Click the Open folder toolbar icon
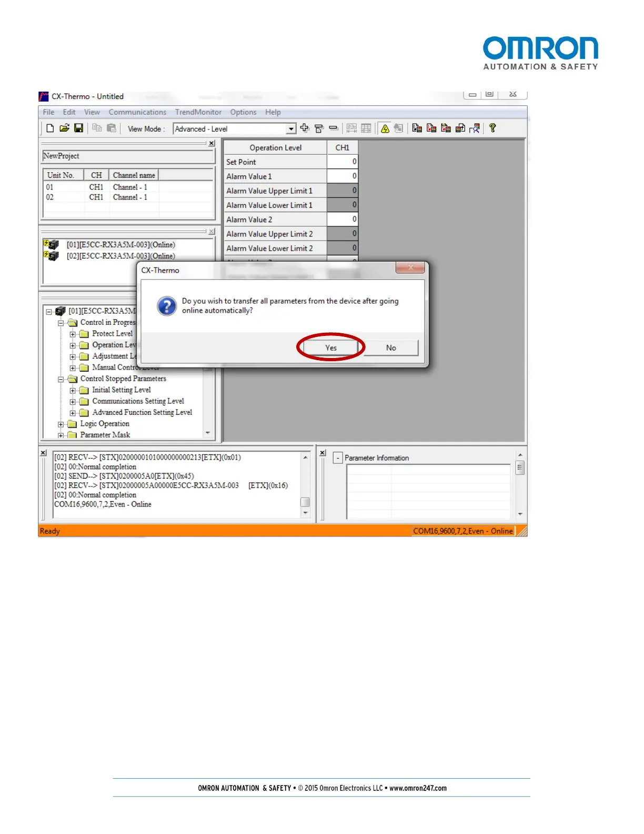This screenshot has width=644, height=834. click(64, 128)
